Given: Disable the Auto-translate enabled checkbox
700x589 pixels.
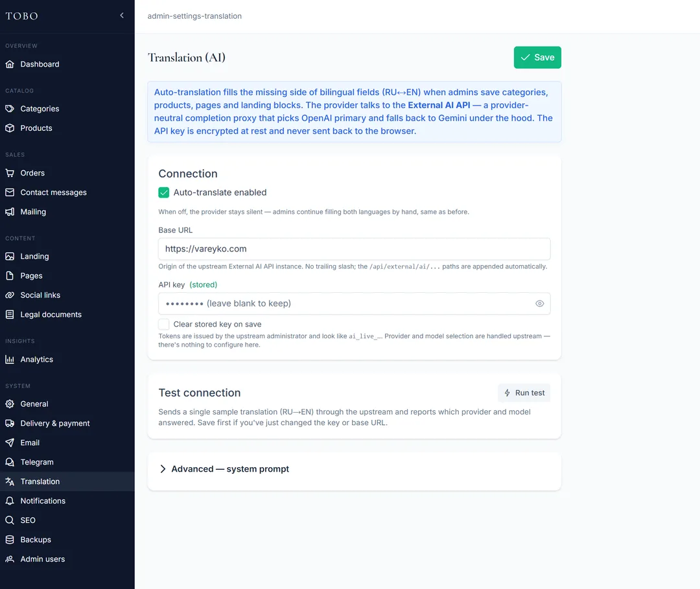Looking at the screenshot, I should click(164, 192).
